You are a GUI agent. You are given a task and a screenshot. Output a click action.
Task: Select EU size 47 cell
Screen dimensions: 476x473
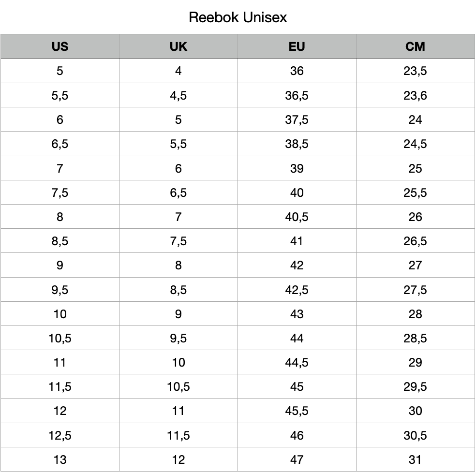click(297, 459)
